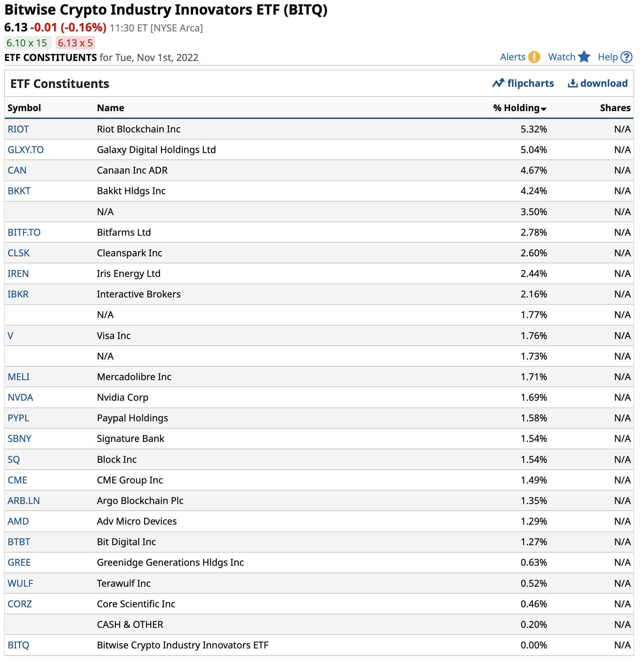Open the MELI symbol link
The image size is (642, 672).
click(19, 377)
